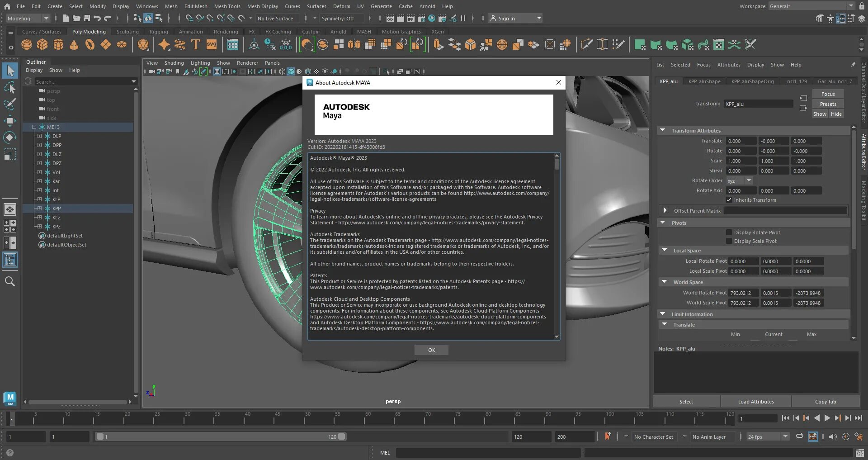Click the save scene icon
The width and height of the screenshot is (868, 460).
[x=87, y=18]
